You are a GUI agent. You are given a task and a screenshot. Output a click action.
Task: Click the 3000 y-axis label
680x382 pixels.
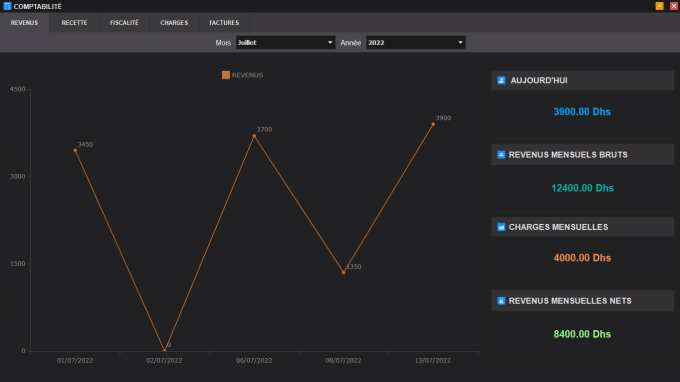point(18,176)
